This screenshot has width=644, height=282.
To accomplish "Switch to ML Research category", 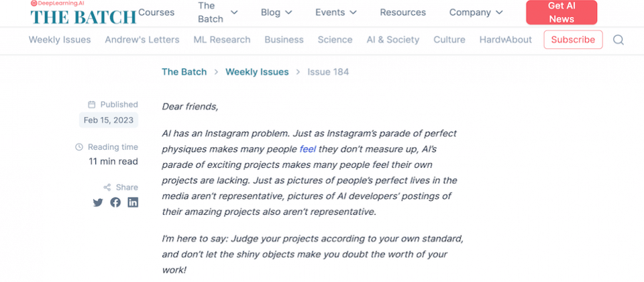I will click(x=222, y=40).
